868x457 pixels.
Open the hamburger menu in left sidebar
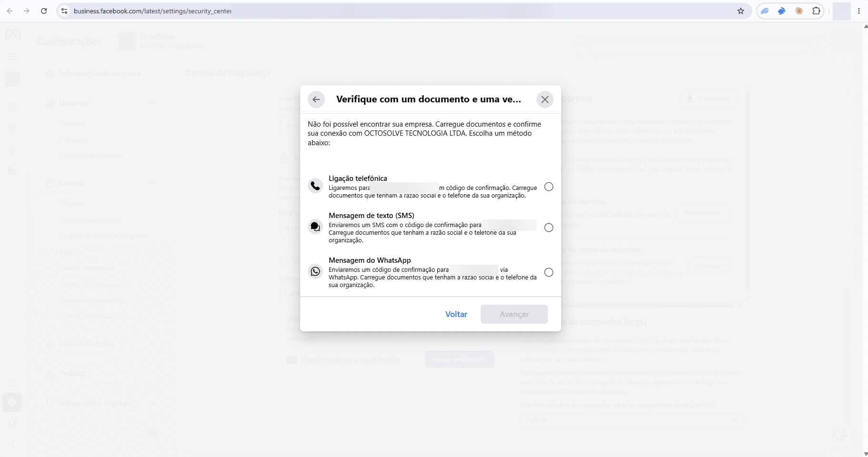click(x=12, y=57)
